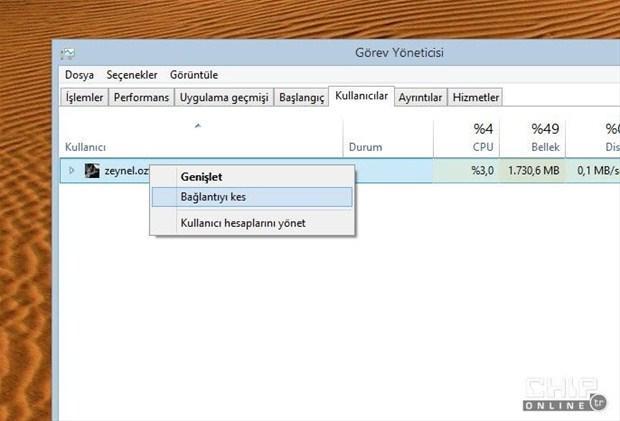The height and width of the screenshot is (421, 620).
Task: Switch to the Ayrıntılar tab
Action: coord(420,97)
